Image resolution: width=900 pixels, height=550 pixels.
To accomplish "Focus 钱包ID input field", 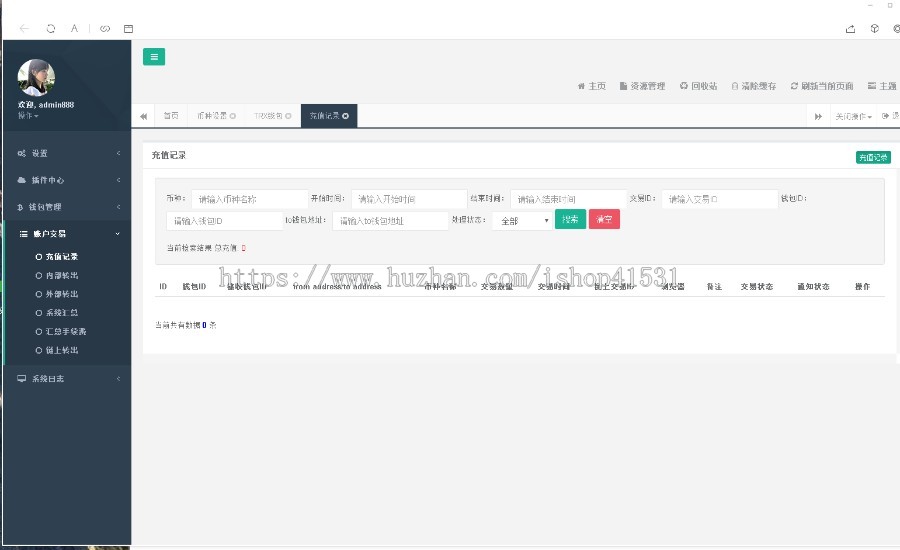I will (x=224, y=220).
